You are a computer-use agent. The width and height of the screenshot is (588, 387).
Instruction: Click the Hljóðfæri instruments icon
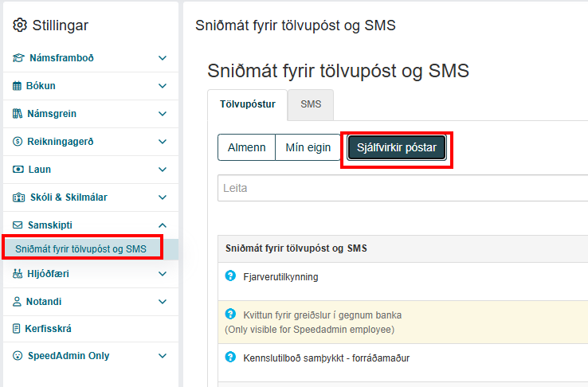click(18, 274)
